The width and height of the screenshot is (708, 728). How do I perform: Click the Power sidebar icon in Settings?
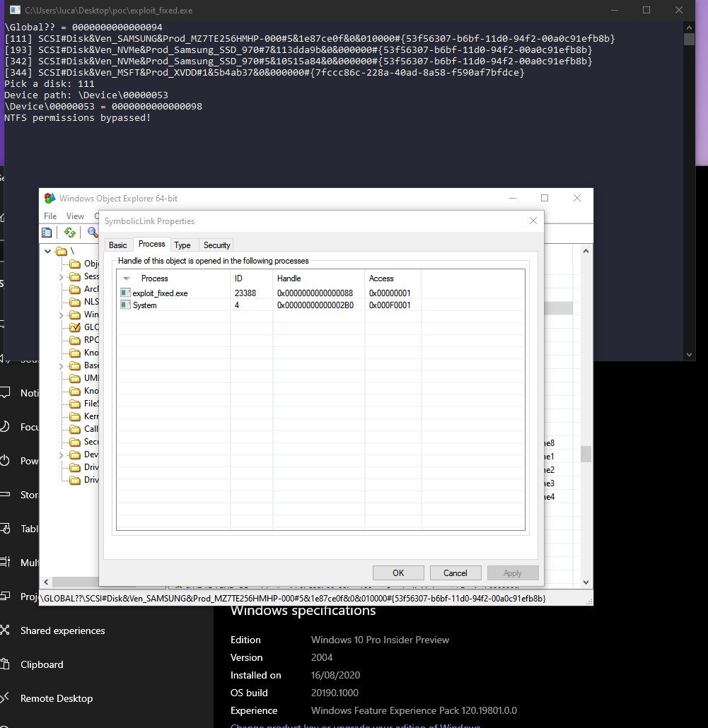[x=5, y=461]
